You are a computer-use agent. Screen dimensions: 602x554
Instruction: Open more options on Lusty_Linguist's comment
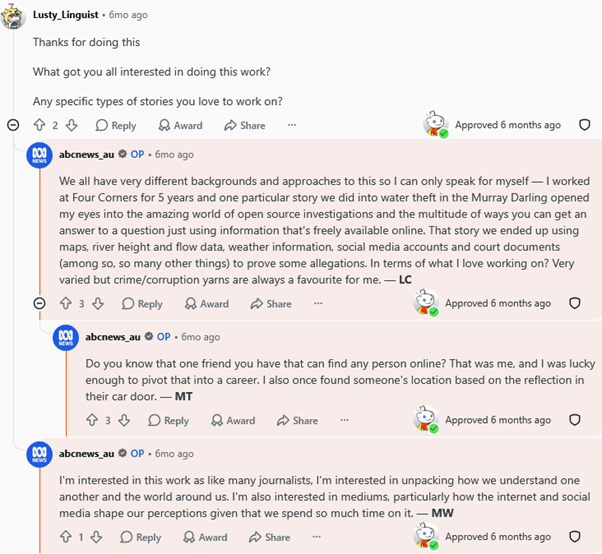click(x=292, y=125)
